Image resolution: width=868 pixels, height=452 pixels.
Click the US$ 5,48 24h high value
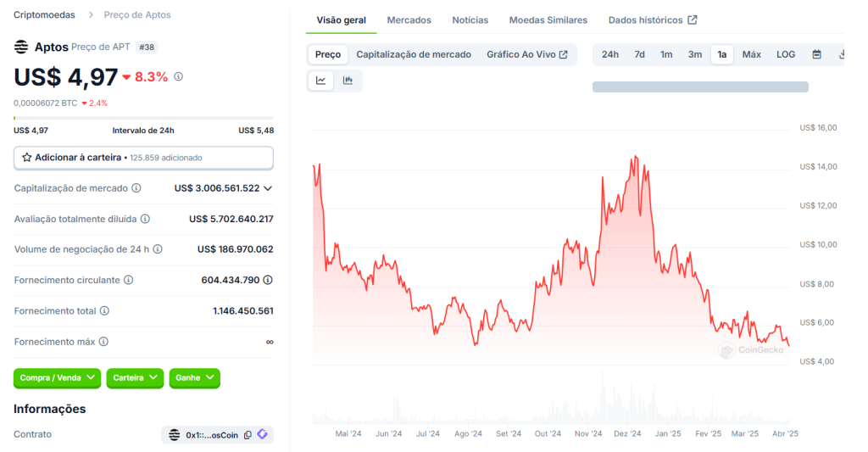coord(256,130)
